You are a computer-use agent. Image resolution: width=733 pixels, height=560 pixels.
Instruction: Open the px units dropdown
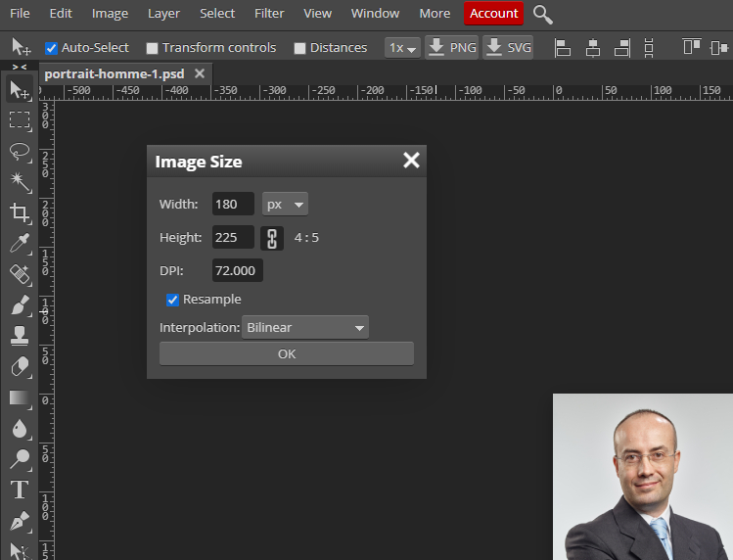[x=285, y=205]
